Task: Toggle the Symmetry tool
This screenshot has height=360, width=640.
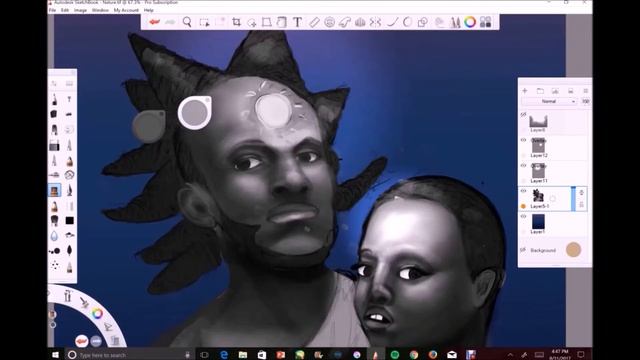Action: point(375,22)
